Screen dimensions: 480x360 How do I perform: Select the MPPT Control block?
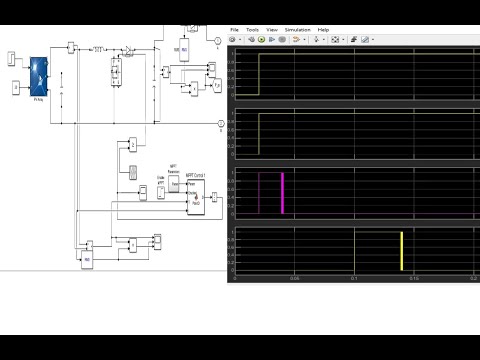[196, 197]
